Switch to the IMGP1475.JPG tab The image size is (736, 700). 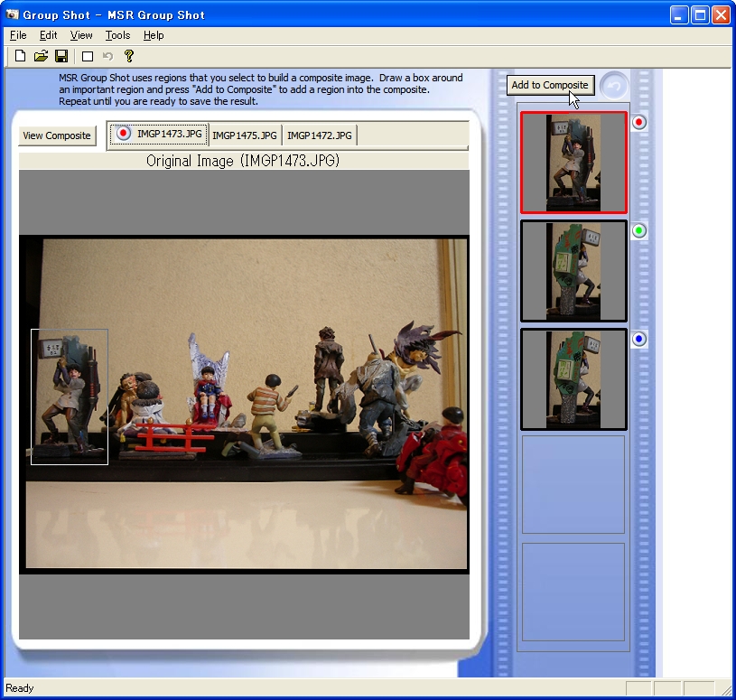click(245, 135)
